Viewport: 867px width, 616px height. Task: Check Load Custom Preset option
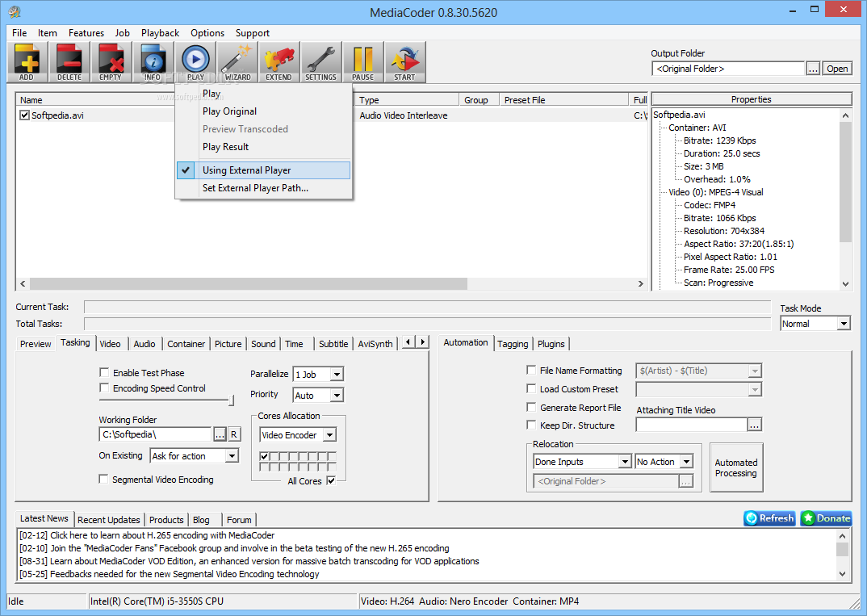tap(531, 388)
